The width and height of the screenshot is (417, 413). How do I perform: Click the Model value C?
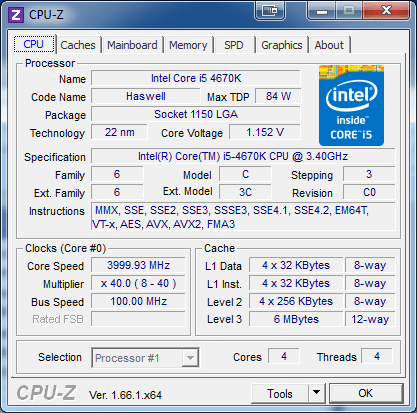tap(245, 174)
